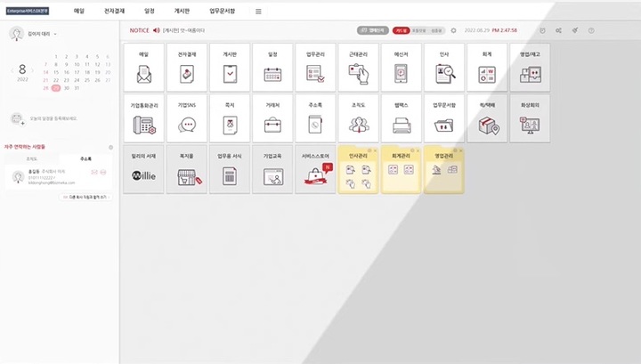Screen dimensions: 641x364
Task: Send mail to contact 홍길동
Action: [x=94, y=173]
